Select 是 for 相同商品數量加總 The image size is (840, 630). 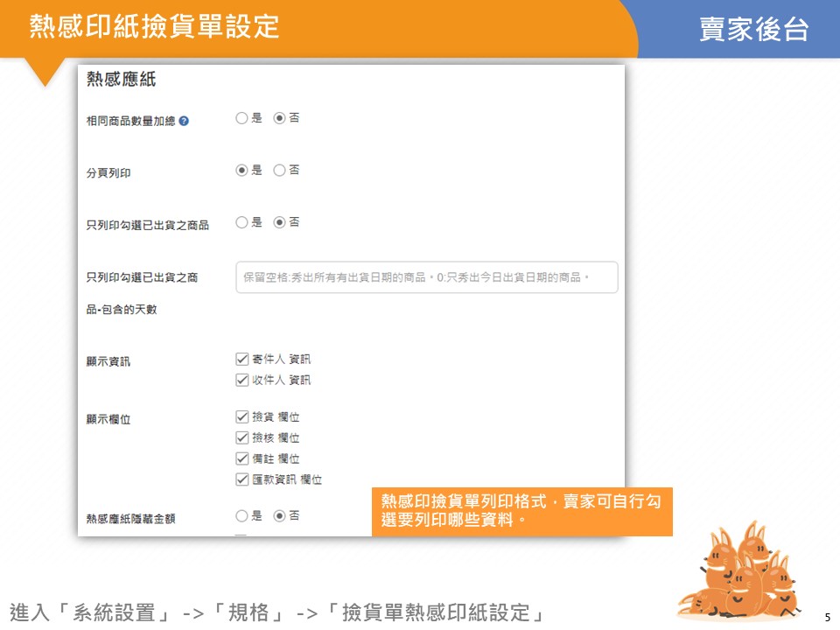(x=242, y=118)
